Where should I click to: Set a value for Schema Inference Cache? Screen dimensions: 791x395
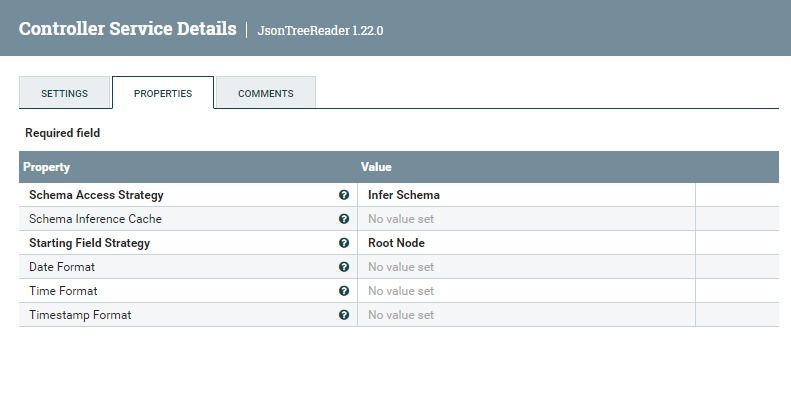pyautogui.click(x=526, y=219)
